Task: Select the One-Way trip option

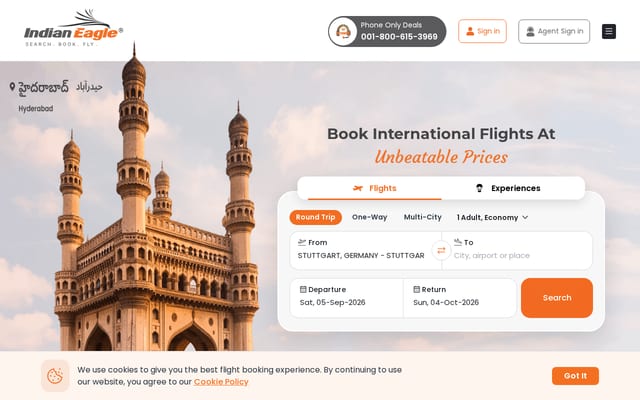Action: [x=369, y=217]
